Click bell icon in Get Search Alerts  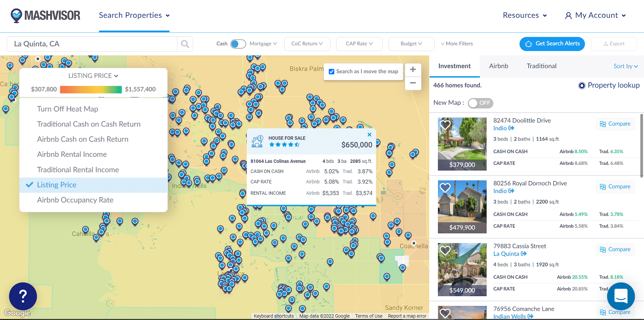529,44
